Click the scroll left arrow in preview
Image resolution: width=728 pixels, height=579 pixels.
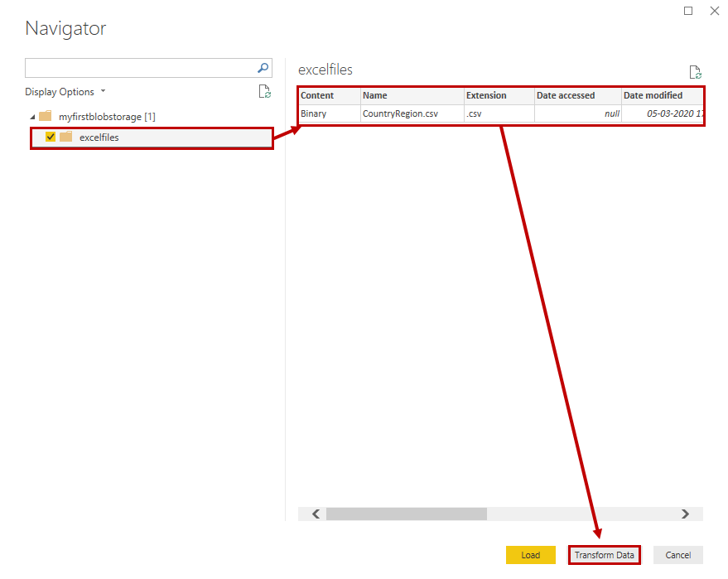click(x=316, y=514)
